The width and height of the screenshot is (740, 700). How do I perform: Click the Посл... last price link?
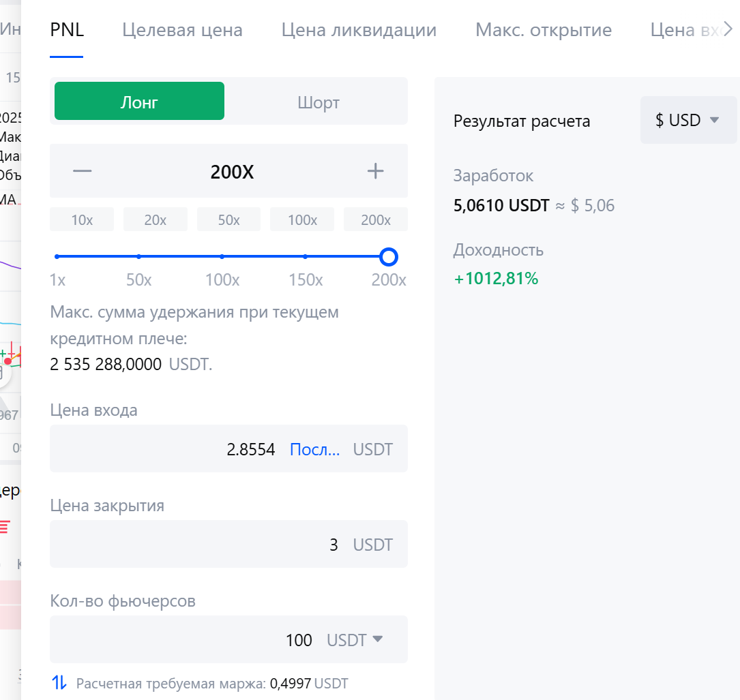click(x=314, y=449)
